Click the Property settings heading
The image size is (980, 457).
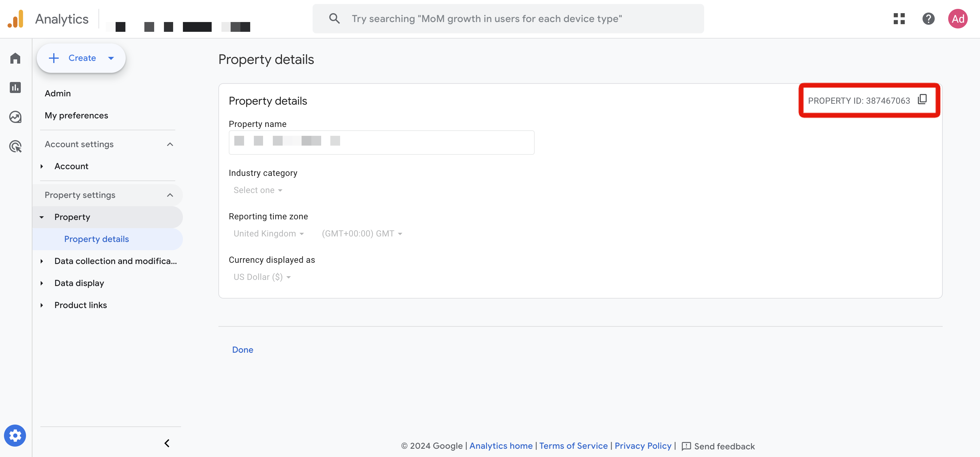80,195
